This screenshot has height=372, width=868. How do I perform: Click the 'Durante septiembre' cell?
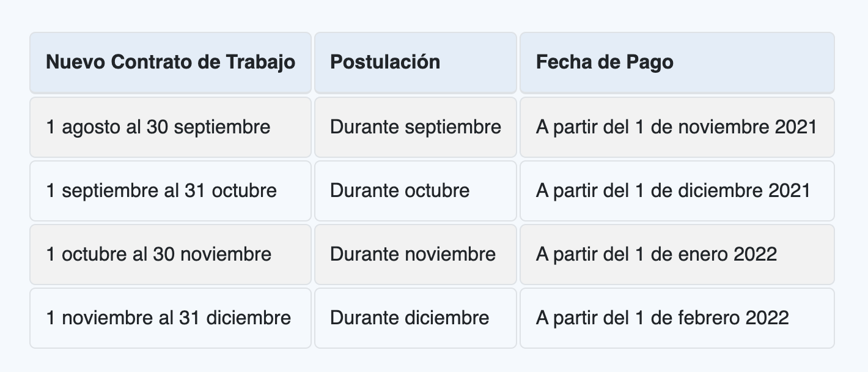click(416, 127)
